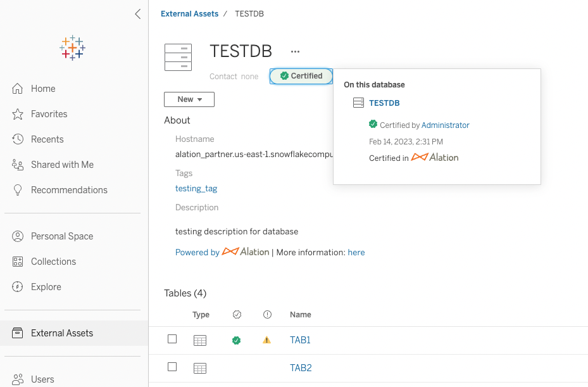Select Personal Space label in the sidebar
588x387 pixels.
coord(62,236)
